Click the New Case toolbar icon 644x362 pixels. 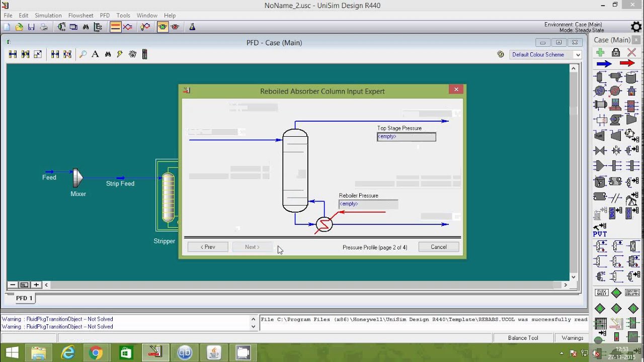[7, 27]
